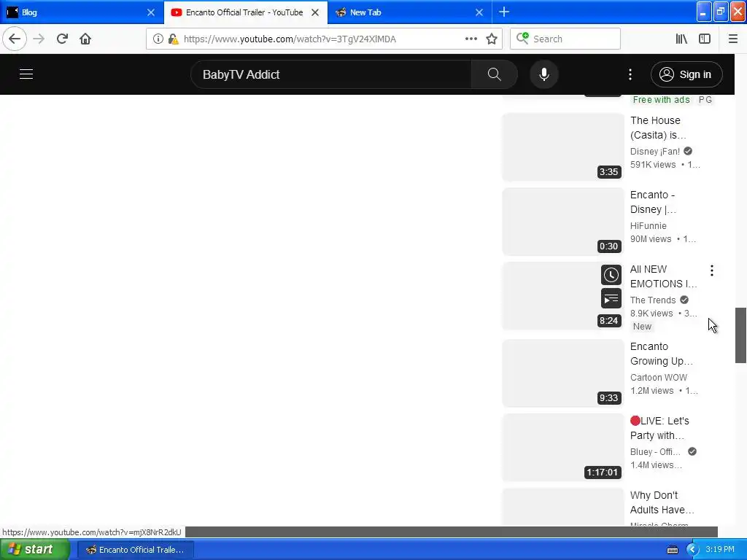Start voice search with the microphone

(x=544, y=74)
